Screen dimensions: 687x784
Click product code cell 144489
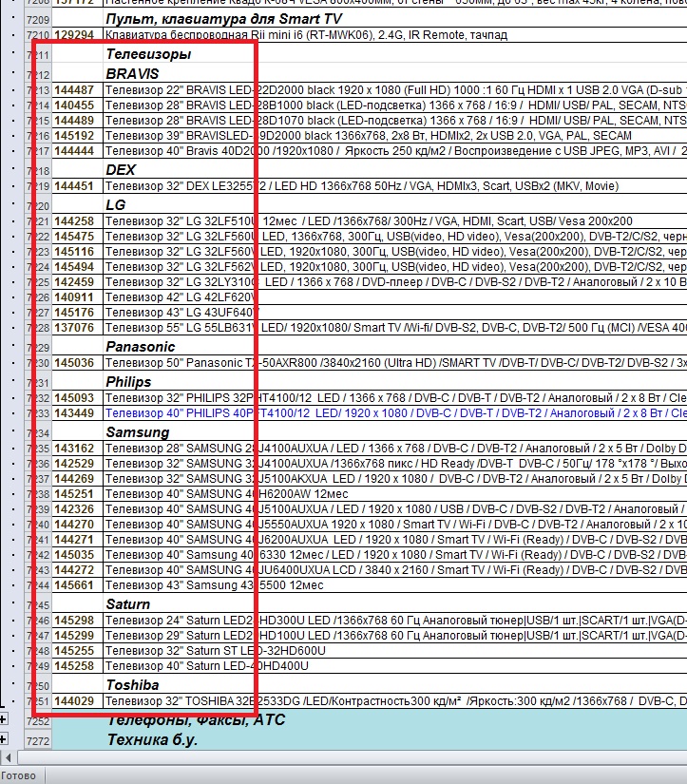(78, 121)
